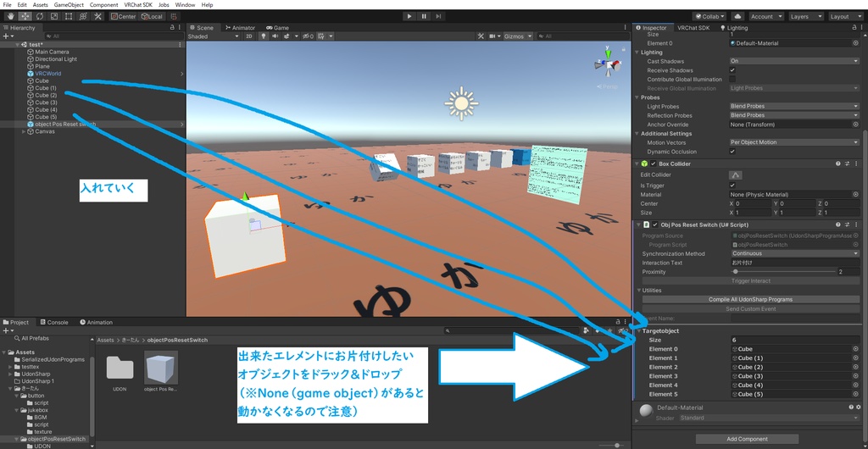Open Obj Pos Reset Switch preset icon
868x449 pixels.
(x=848, y=225)
